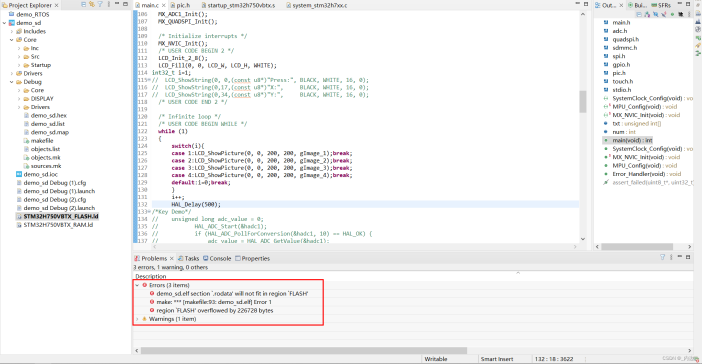Collapse all in Project Explorer toolbar
The height and width of the screenshot is (364, 702).
click(84, 4)
